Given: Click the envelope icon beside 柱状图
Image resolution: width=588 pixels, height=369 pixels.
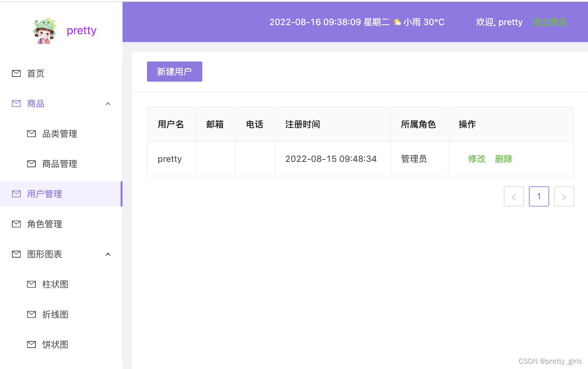Looking at the screenshot, I should (x=32, y=284).
